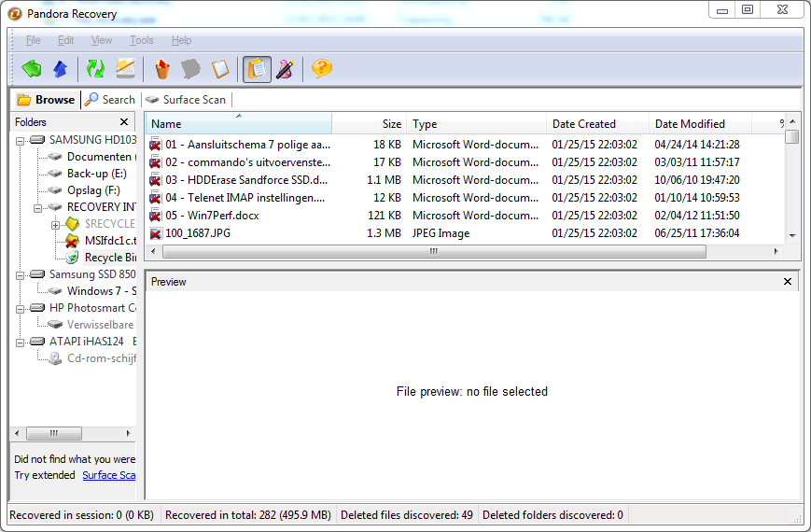
Task: Close the Folders pane
Action: (124, 122)
